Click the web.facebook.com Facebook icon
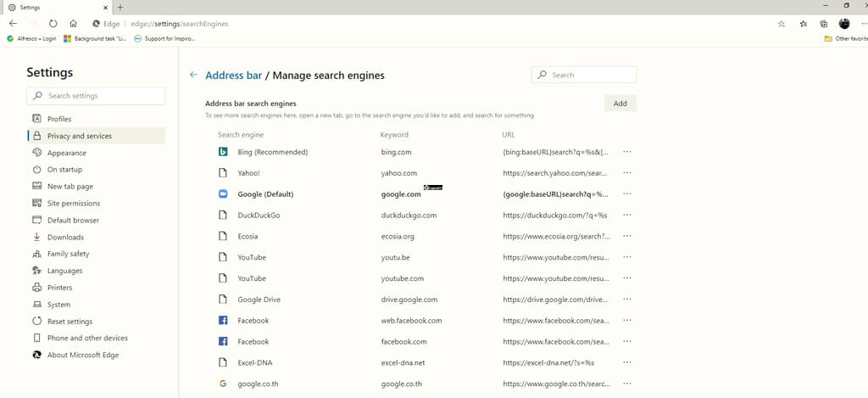868x398 pixels. (223, 321)
